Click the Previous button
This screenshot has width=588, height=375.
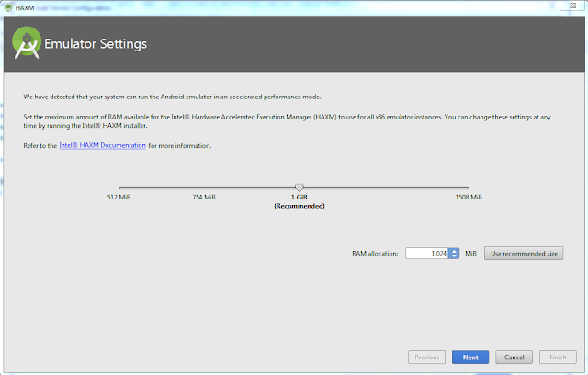pyautogui.click(x=426, y=358)
